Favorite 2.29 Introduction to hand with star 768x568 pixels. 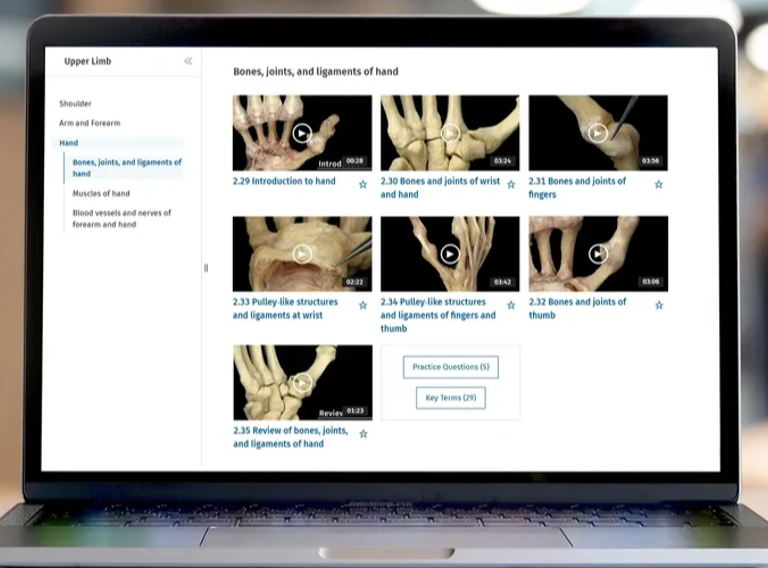[x=363, y=185]
